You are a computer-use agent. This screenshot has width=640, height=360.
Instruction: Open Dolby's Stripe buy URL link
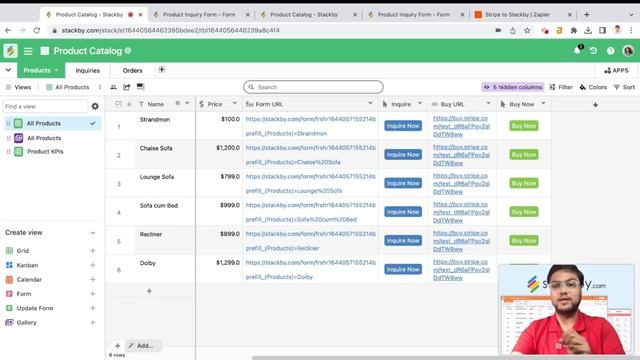pos(461,269)
